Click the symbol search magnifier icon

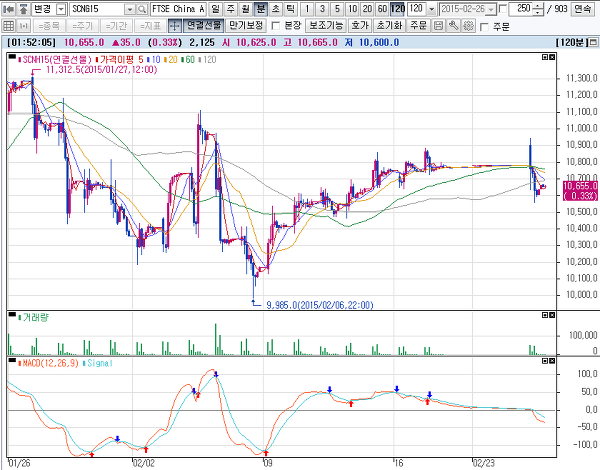(x=142, y=9)
